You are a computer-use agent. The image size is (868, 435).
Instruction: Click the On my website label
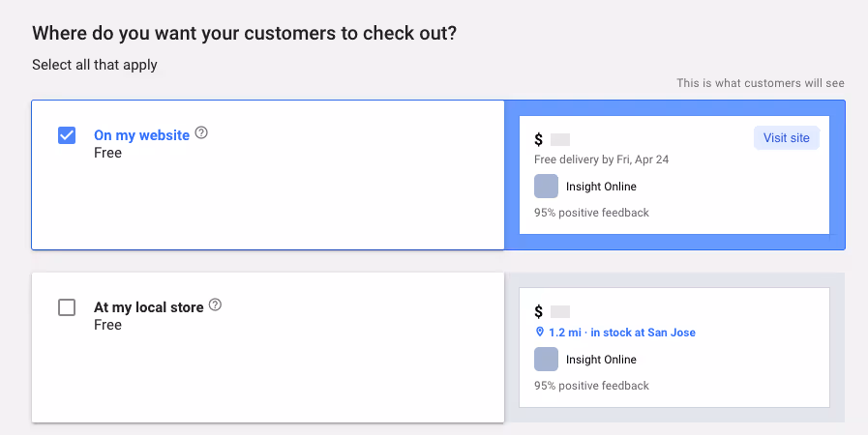[x=141, y=135]
